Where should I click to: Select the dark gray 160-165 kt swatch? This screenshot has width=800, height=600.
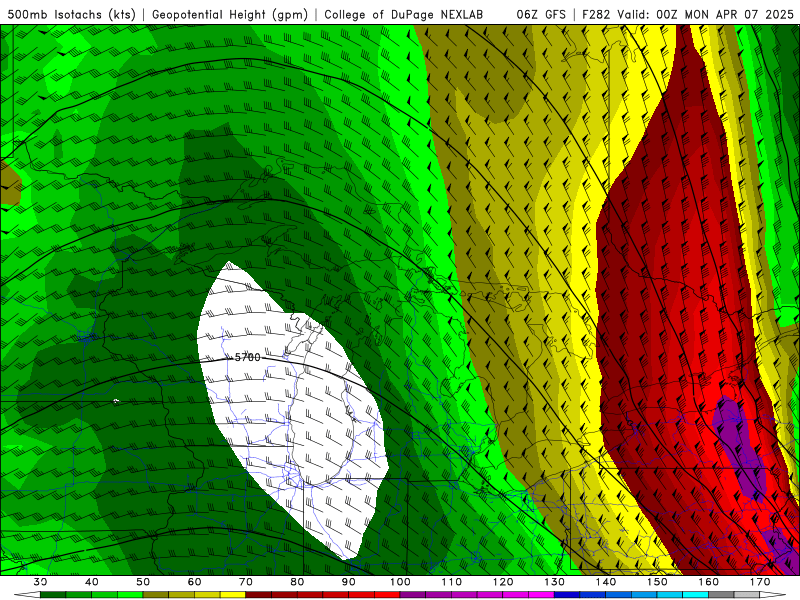pyautogui.click(x=721, y=595)
